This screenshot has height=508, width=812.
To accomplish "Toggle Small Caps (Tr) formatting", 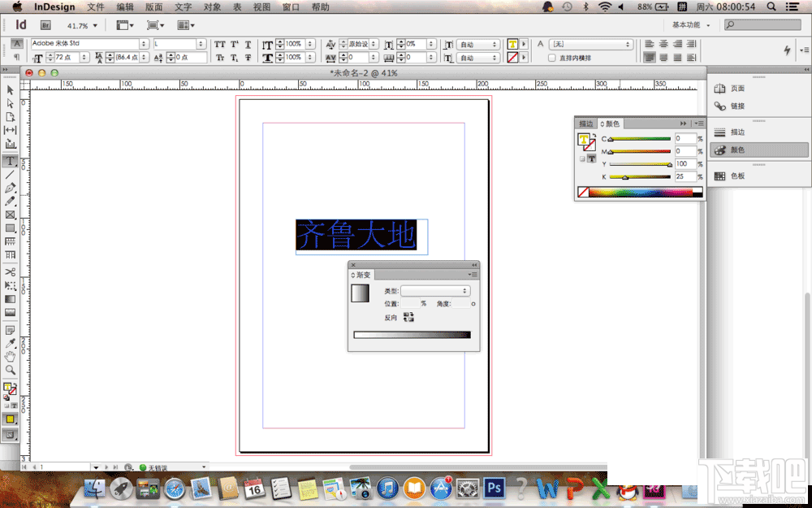I will [220, 58].
